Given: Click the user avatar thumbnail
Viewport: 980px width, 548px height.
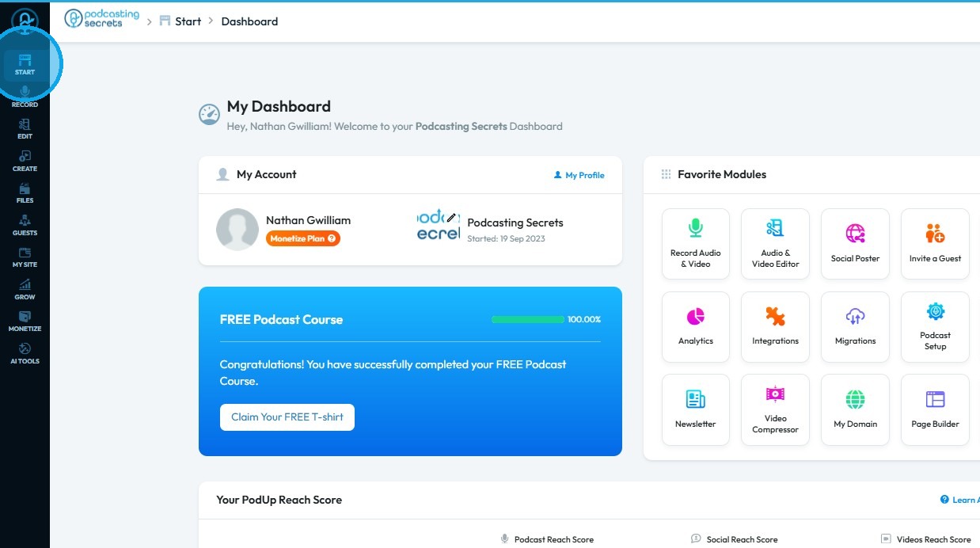Looking at the screenshot, I should tap(237, 230).
